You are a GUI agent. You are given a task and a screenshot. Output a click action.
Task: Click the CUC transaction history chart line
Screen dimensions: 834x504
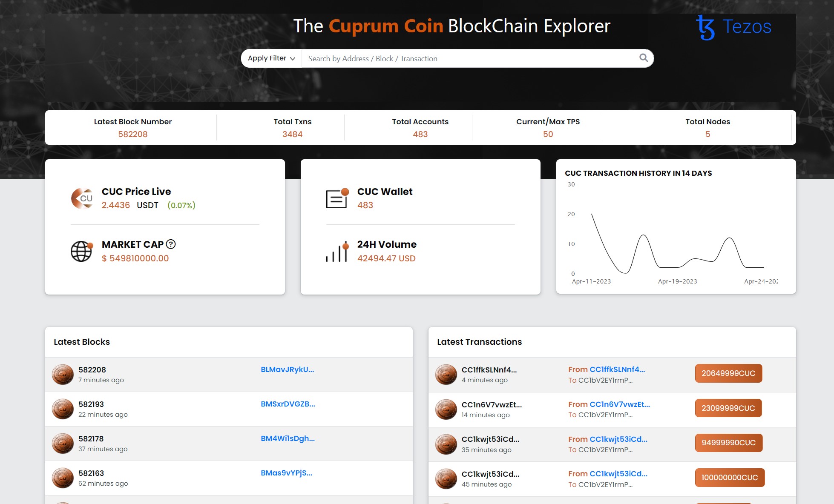point(644,234)
